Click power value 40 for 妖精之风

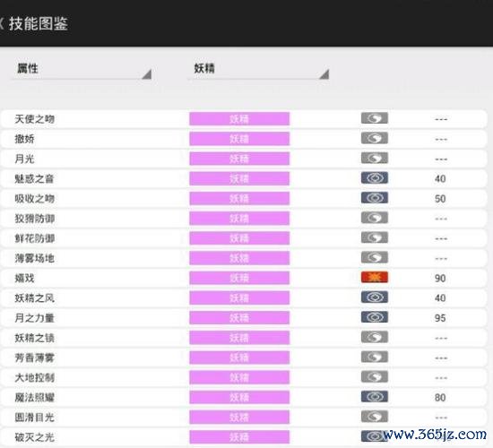(x=440, y=298)
